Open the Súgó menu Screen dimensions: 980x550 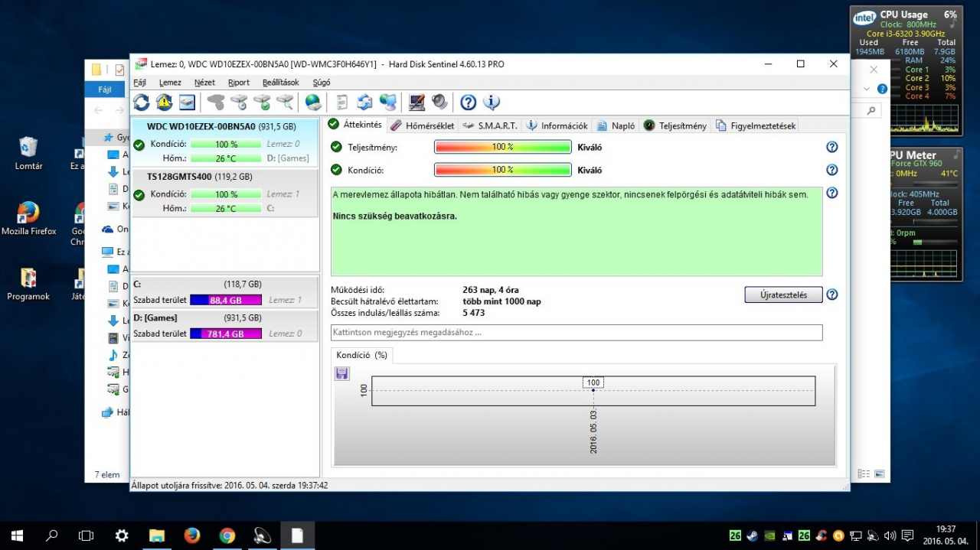(x=322, y=83)
